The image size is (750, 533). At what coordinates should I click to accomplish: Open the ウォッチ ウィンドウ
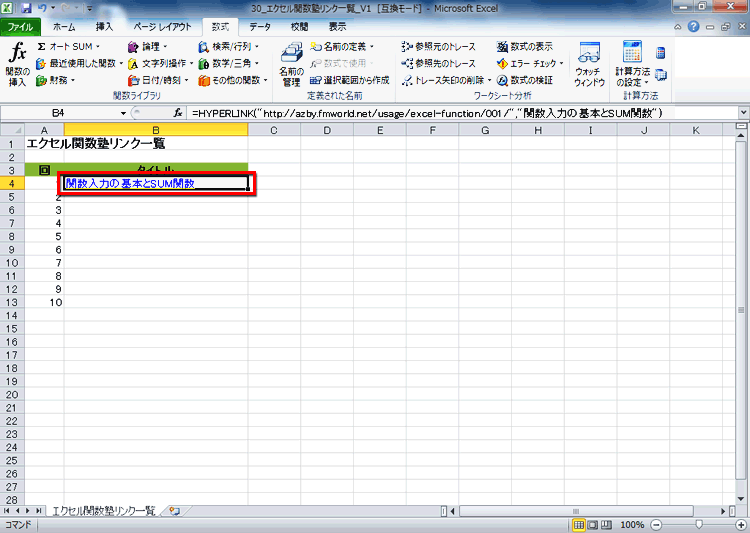tap(589, 64)
